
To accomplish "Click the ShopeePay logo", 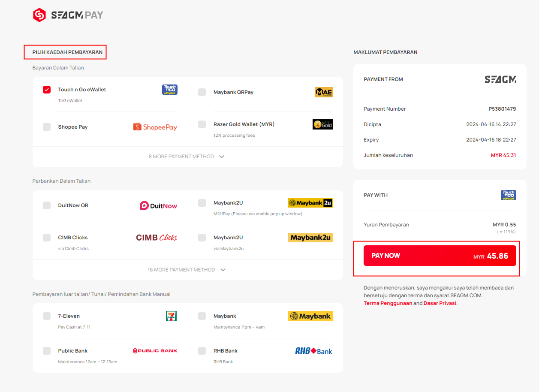I will click(155, 127).
